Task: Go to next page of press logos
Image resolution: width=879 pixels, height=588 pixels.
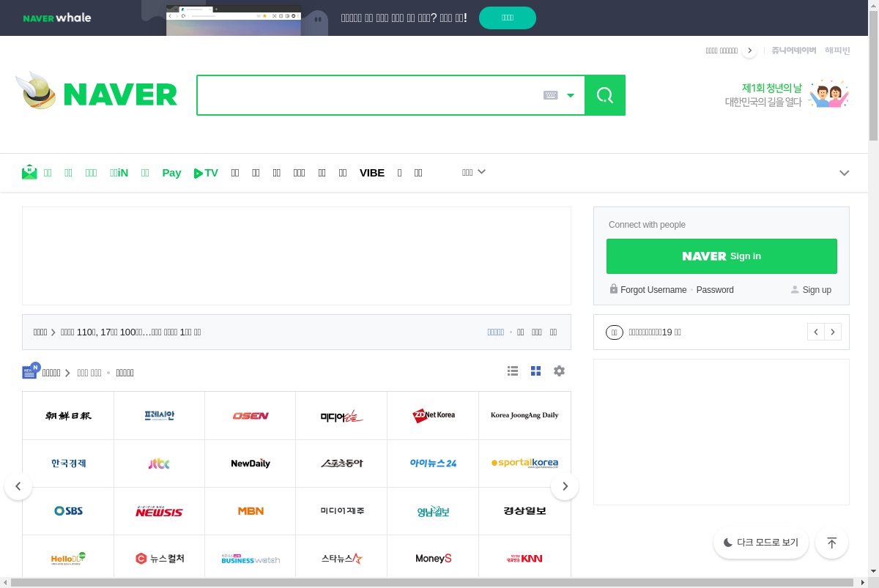Action: pos(565,486)
